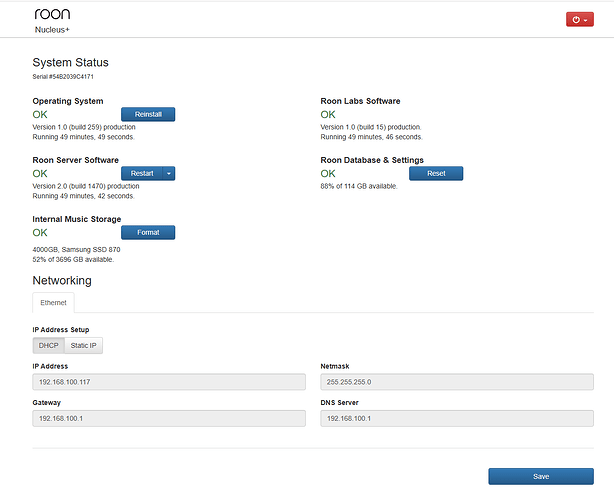Screen dimensions: 614x500
Task: Click 'Running 49 minutes, 42 seconds' text
Action: coord(83,196)
